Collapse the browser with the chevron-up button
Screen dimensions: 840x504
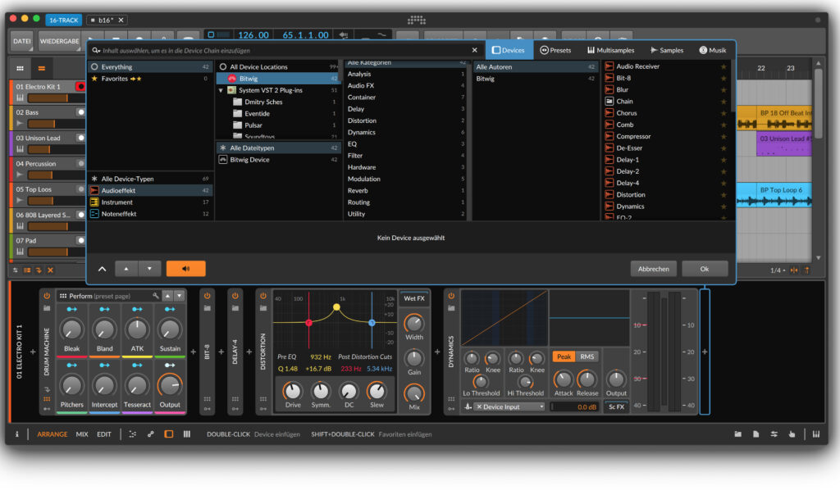pos(102,269)
